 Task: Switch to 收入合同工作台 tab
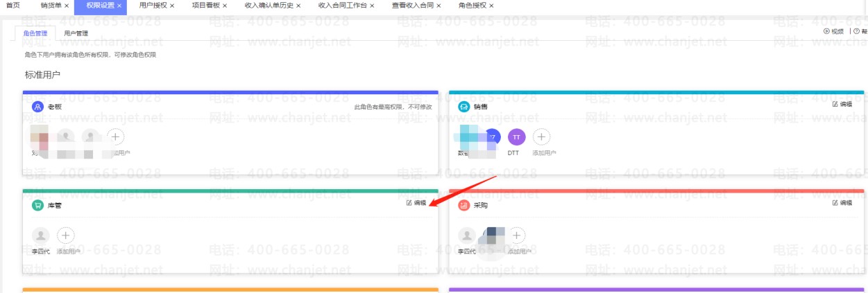coord(342,6)
